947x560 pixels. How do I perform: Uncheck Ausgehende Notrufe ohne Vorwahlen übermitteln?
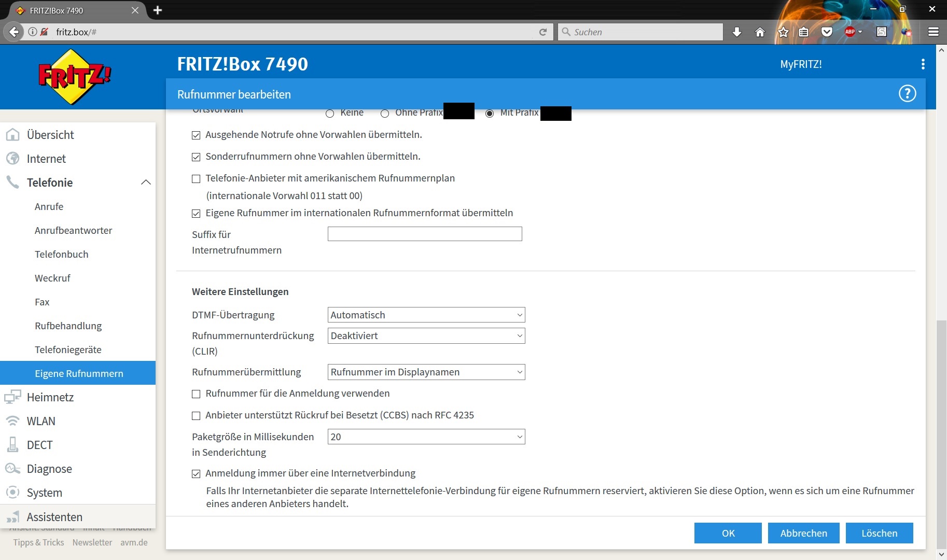196,135
